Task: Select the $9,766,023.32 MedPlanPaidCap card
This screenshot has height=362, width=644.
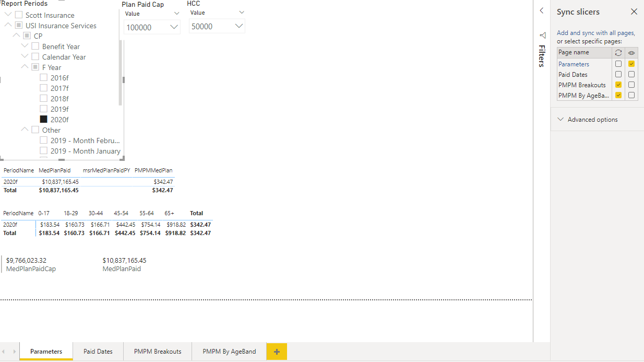Action: (x=31, y=264)
